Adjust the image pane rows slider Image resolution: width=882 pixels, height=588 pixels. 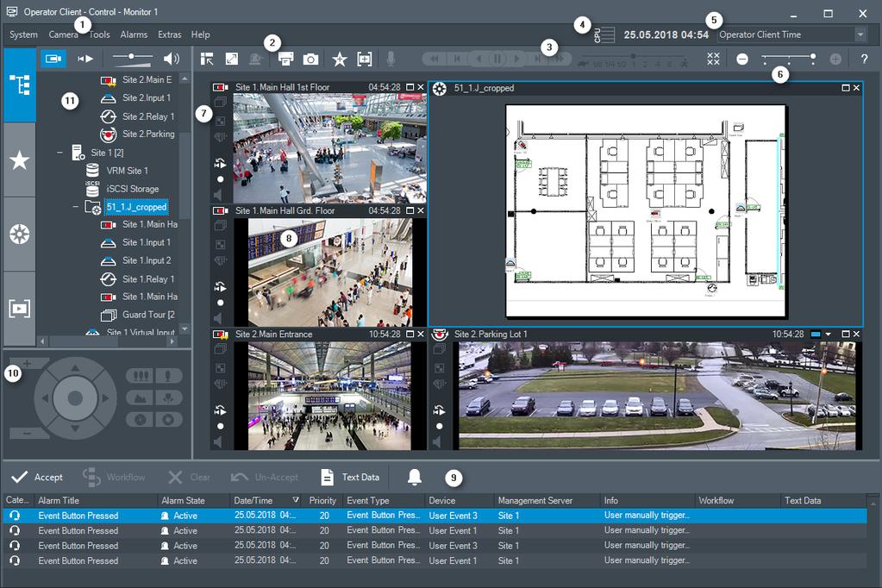[x=789, y=59]
